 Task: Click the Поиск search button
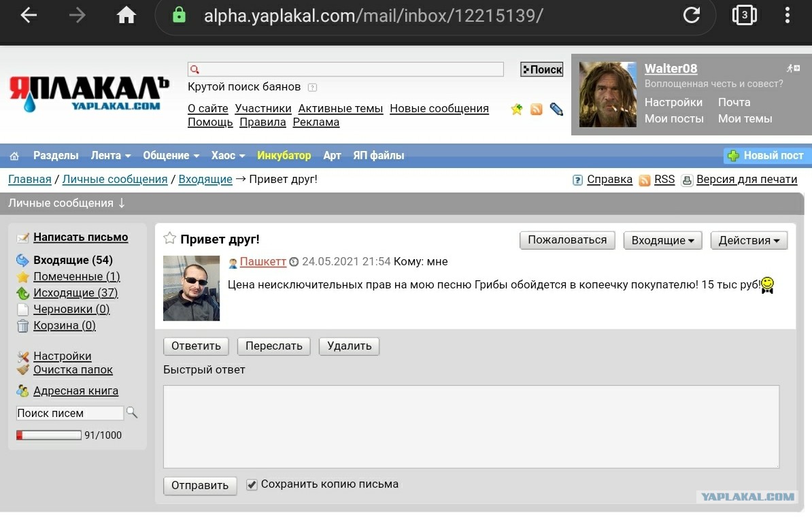(x=542, y=69)
